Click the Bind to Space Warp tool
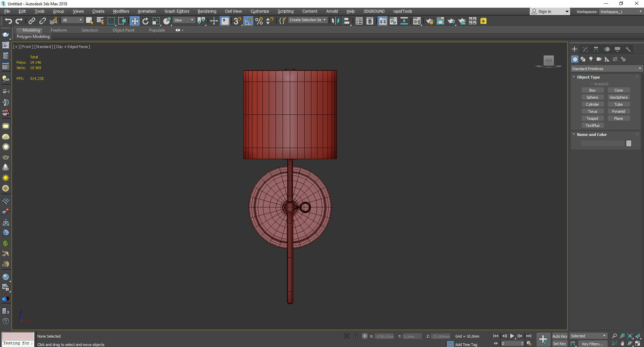 click(53, 21)
